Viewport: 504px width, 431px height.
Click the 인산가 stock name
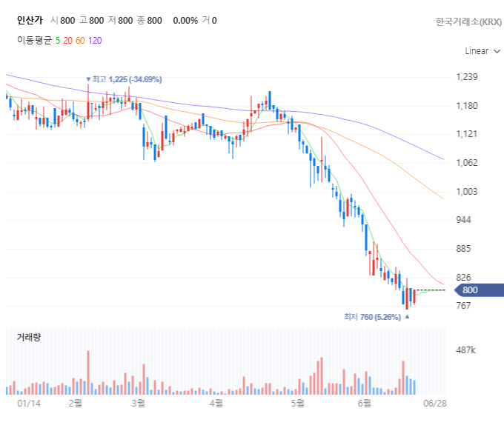coord(30,21)
